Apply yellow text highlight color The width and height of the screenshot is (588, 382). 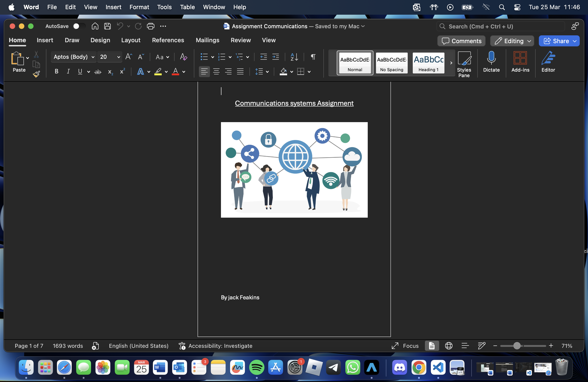158,72
